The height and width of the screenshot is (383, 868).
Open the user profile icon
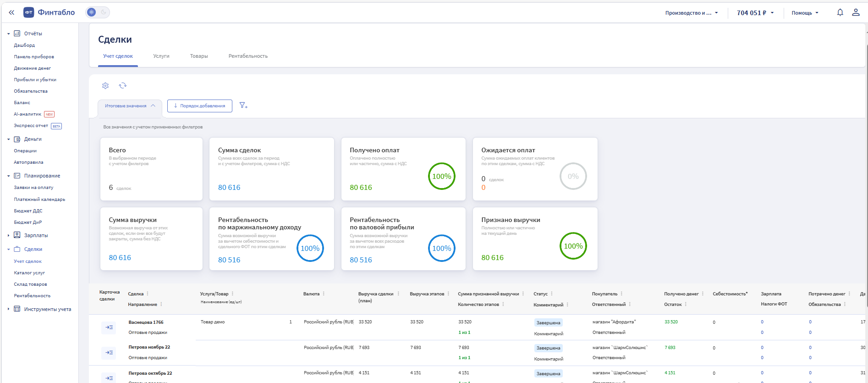[x=855, y=13]
